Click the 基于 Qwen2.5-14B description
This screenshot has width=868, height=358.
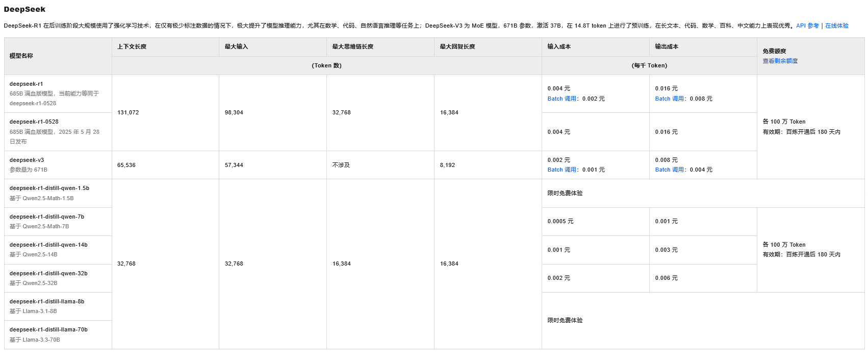click(34, 254)
